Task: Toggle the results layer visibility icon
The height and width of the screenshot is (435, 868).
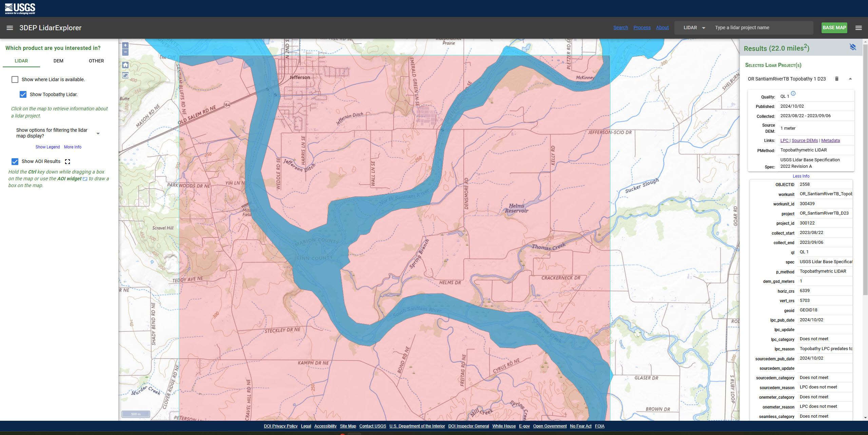Action: coord(852,47)
